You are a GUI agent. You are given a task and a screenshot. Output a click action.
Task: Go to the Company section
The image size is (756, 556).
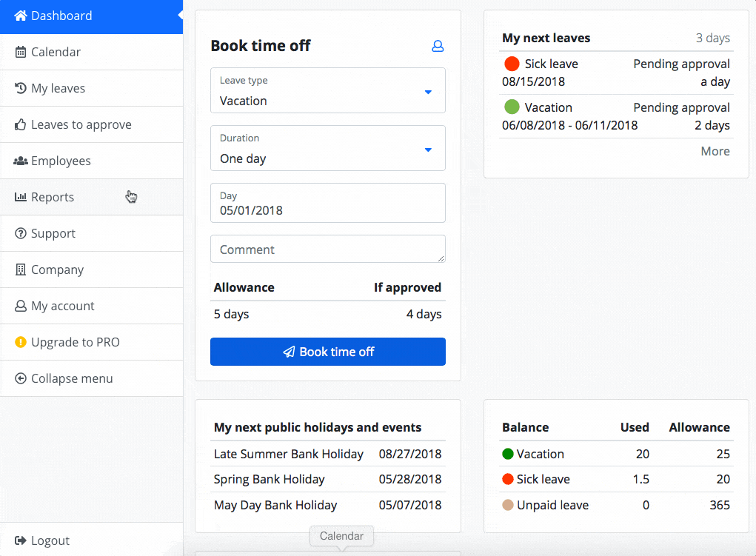coord(57,269)
